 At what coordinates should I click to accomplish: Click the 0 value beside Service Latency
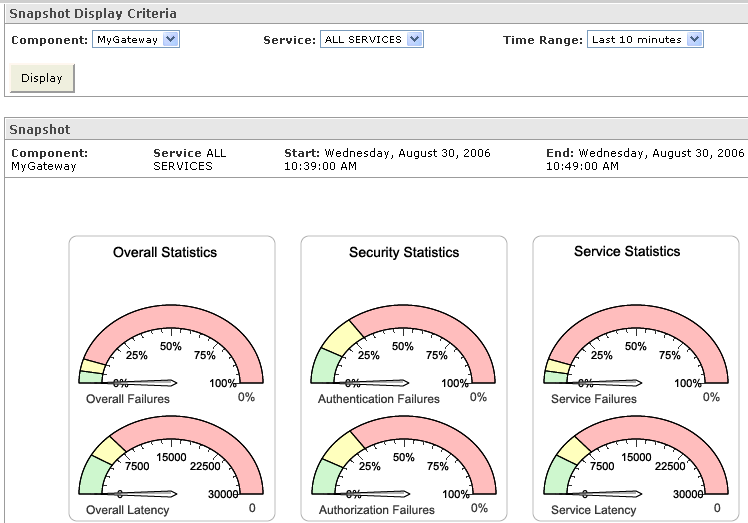[x=717, y=508]
